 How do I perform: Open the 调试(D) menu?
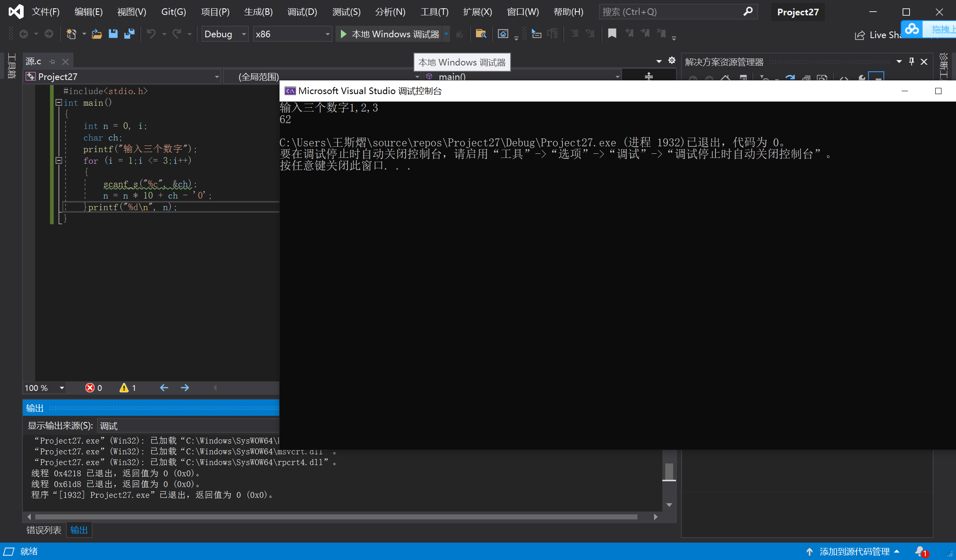click(302, 12)
